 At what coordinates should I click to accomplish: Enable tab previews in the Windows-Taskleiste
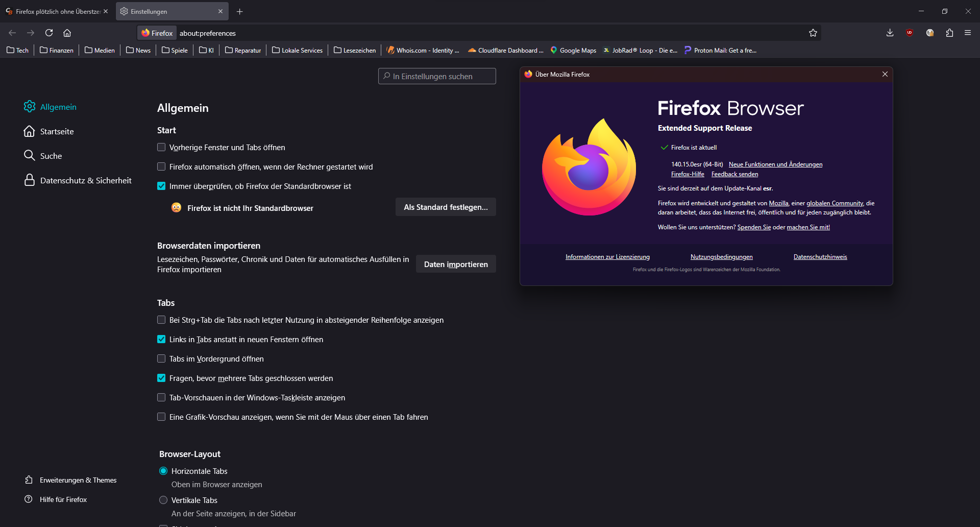(161, 397)
